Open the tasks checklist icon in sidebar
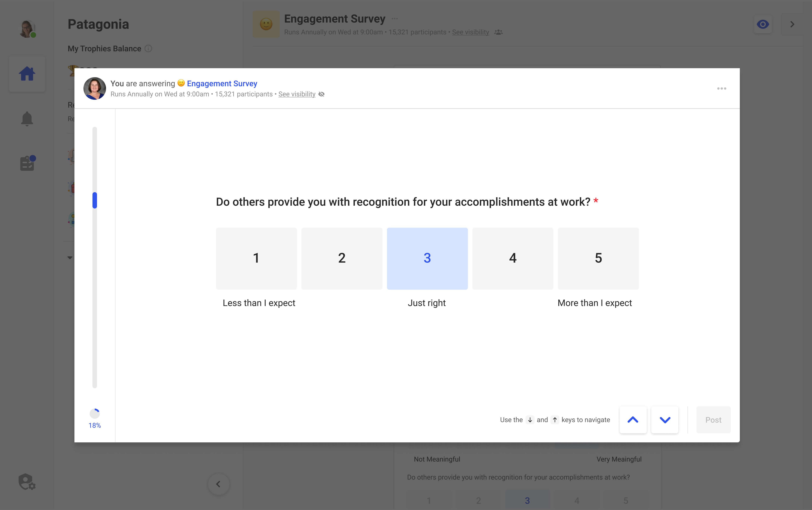The height and width of the screenshot is (510, 812). coord(28,163)
